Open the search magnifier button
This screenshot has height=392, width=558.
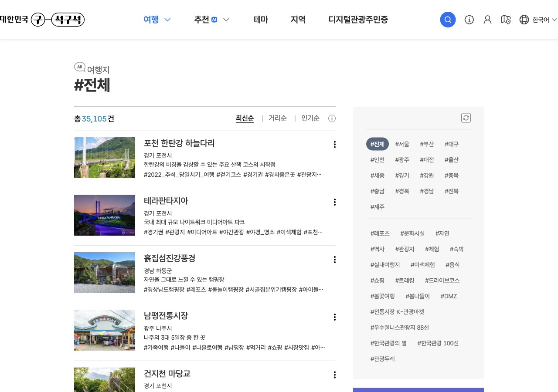point(448,20)
